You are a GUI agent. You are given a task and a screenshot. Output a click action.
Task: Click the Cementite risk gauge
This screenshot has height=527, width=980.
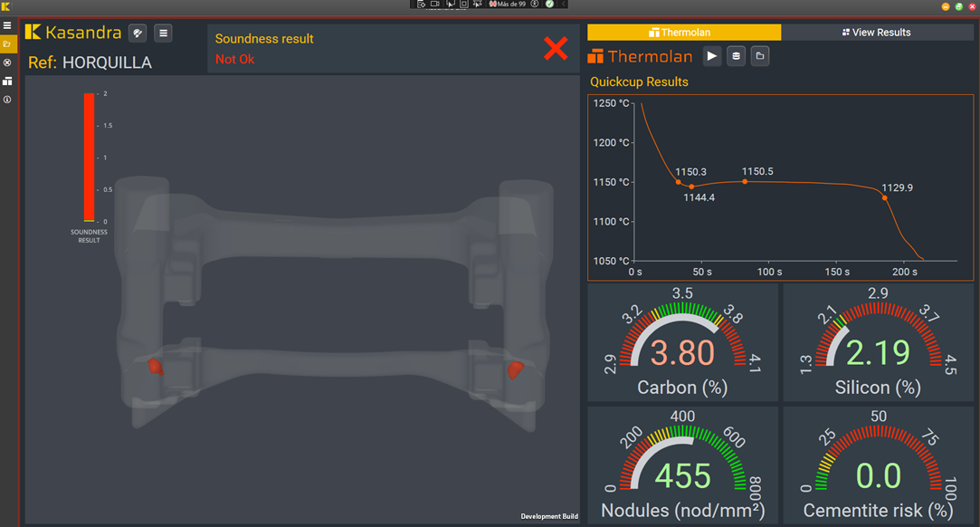pyautogui.click(x=878, y=465)
